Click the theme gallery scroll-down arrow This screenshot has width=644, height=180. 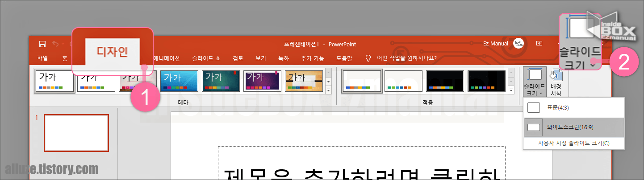click(x=329, y=82)
